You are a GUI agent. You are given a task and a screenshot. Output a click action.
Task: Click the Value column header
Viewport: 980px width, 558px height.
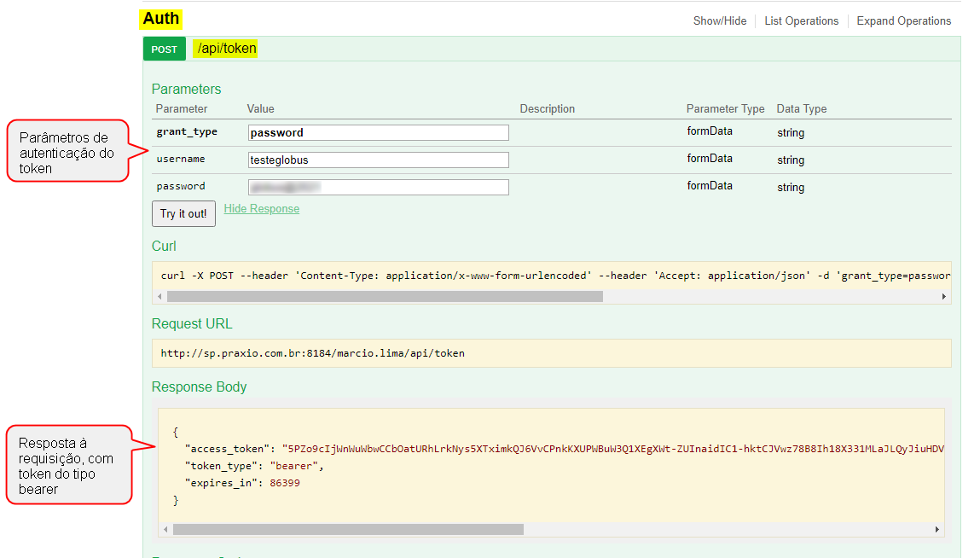point(261,109)
